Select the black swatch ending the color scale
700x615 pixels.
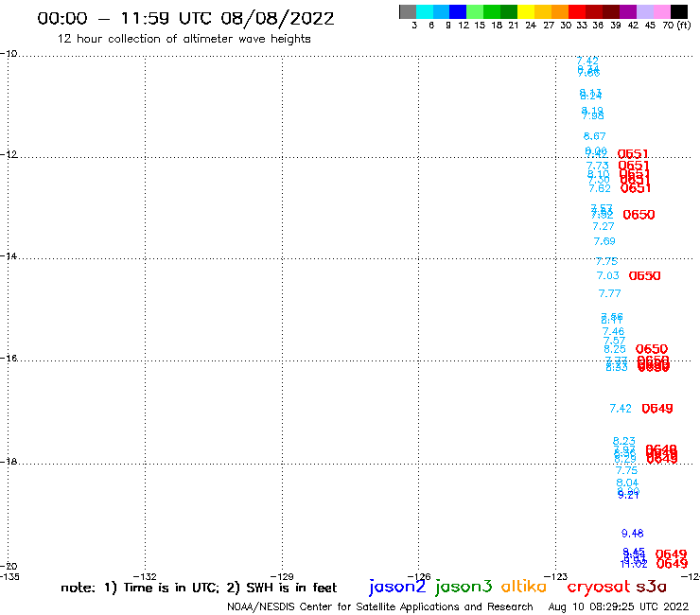[x=679, y=11]
